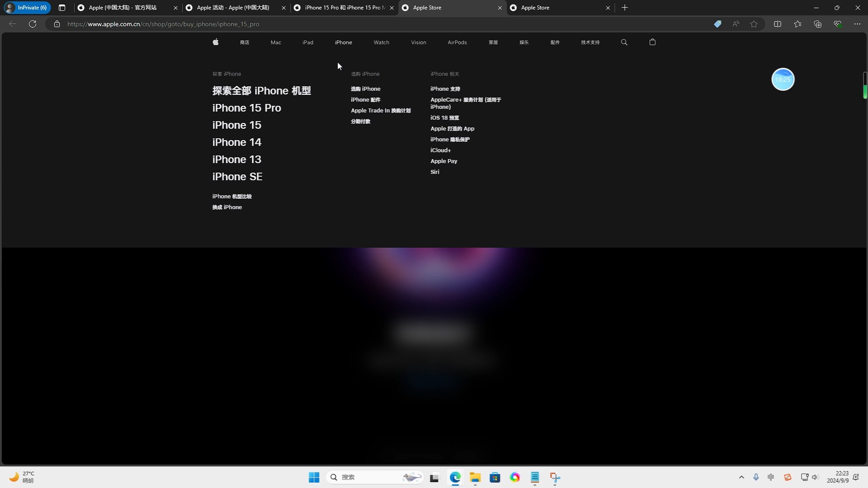View site information via the lock icon

pyautogui.click(x=57, y=24)
